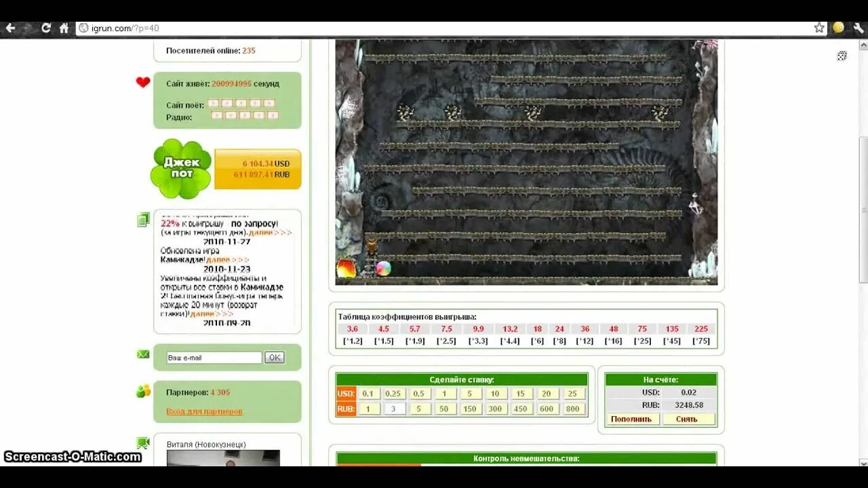Click the Контроль невмешательства header
The height and width of the screenshot is (488, 868).
(526, 459)
